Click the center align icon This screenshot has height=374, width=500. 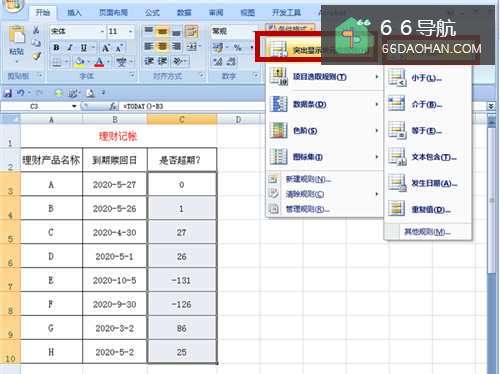click(x=162, y=46)
